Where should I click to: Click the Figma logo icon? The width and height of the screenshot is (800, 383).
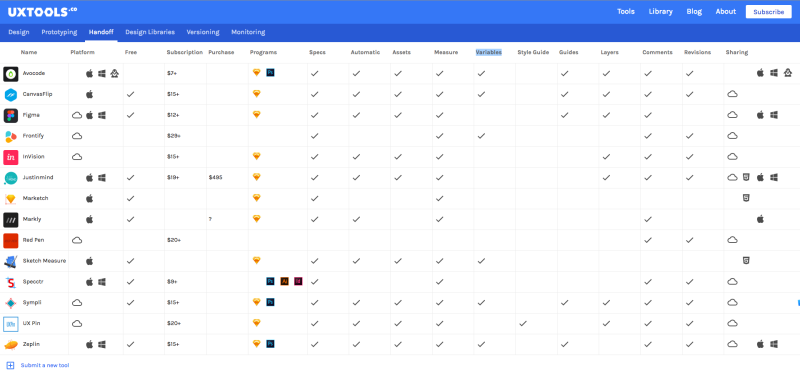[11, 116]
